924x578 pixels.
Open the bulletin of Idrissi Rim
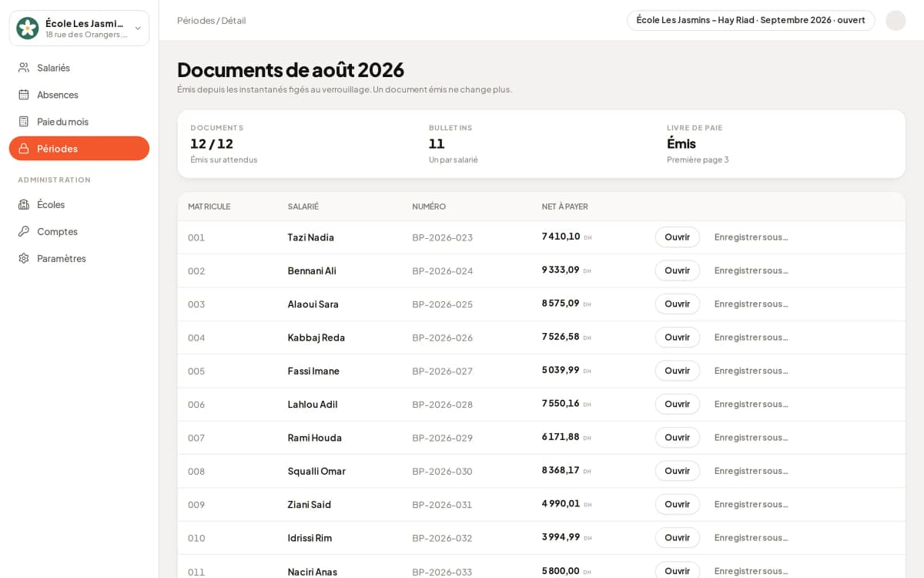pos(678,538)
